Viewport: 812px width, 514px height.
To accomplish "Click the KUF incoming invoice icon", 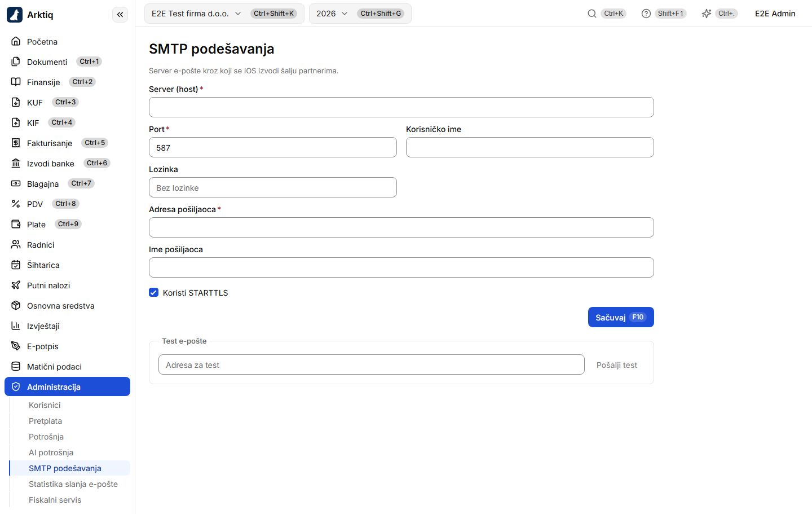I will tap(16, 102).
